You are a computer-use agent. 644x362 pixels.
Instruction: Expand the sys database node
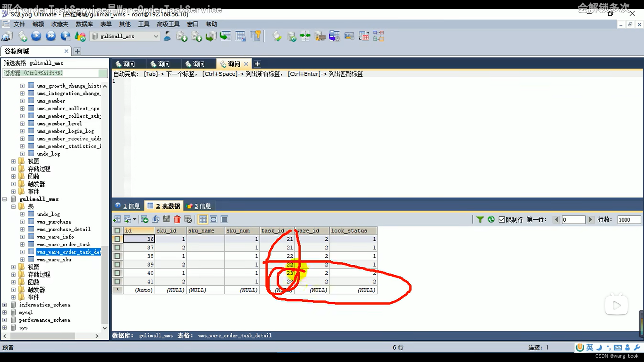click(x=5, y=328)
